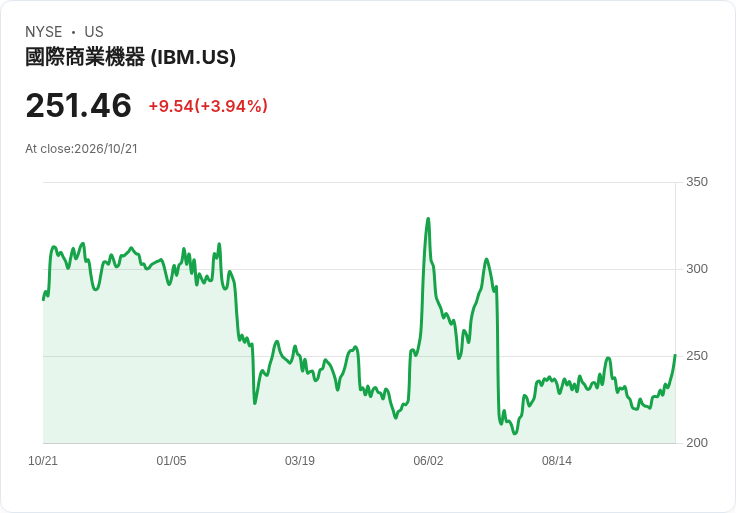Click the US market label
The height and width of the screenshot is (513, 736).
94,32
